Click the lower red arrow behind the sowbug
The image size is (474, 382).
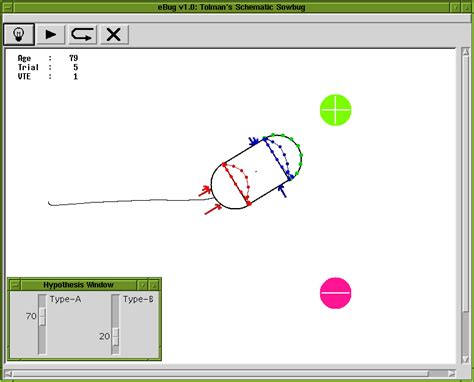213,209
